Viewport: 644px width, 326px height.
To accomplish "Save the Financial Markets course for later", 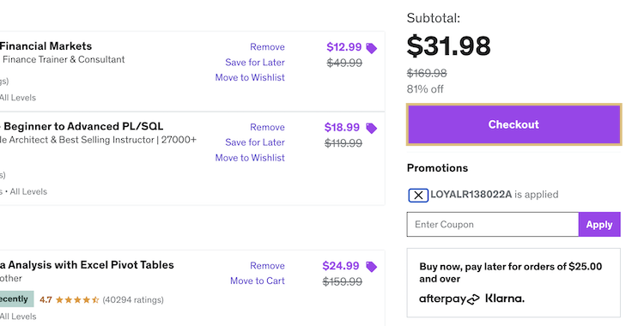I will (255, 63).
